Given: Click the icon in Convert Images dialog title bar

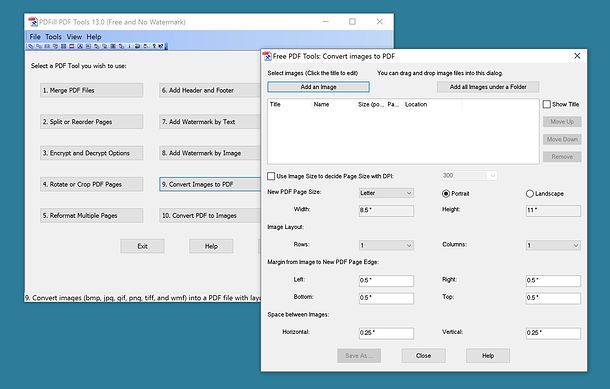Looking at the screenshot, I should pyautogui.click(x=267, y=56).
